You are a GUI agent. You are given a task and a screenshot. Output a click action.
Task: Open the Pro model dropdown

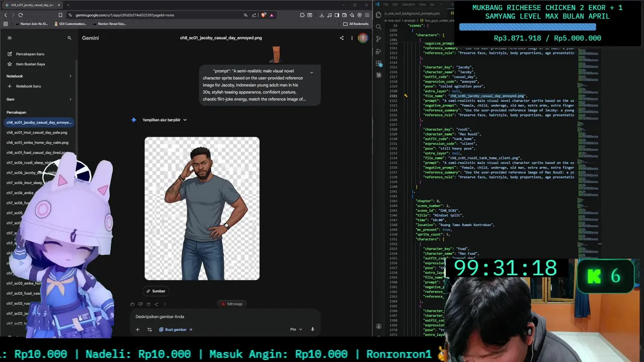296,329
